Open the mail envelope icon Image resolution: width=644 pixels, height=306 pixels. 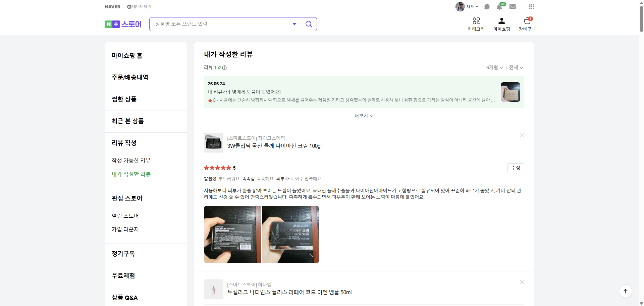pos(513,7)
